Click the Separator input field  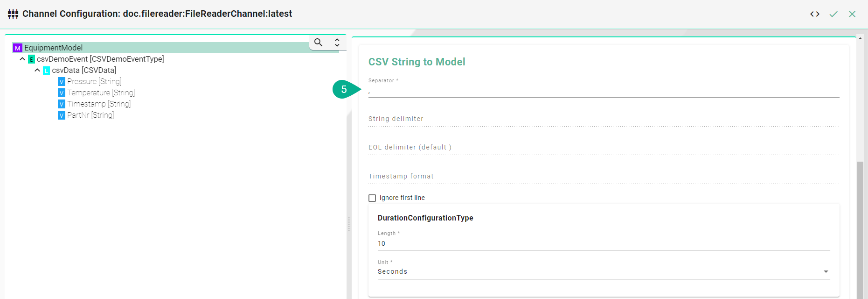tap(604, 92)
